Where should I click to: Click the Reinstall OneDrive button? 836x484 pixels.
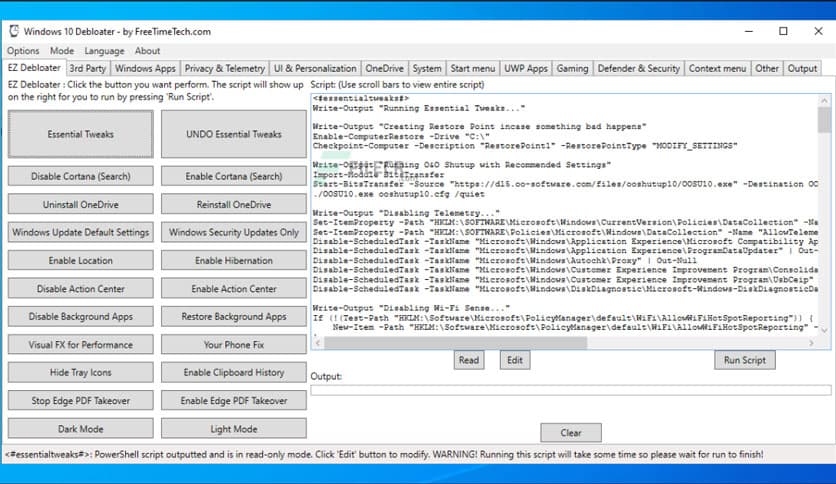pos(234,204)
